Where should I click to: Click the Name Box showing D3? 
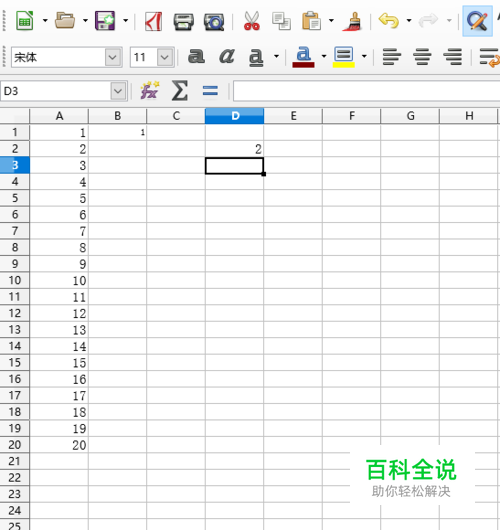(x=56, y=91)
